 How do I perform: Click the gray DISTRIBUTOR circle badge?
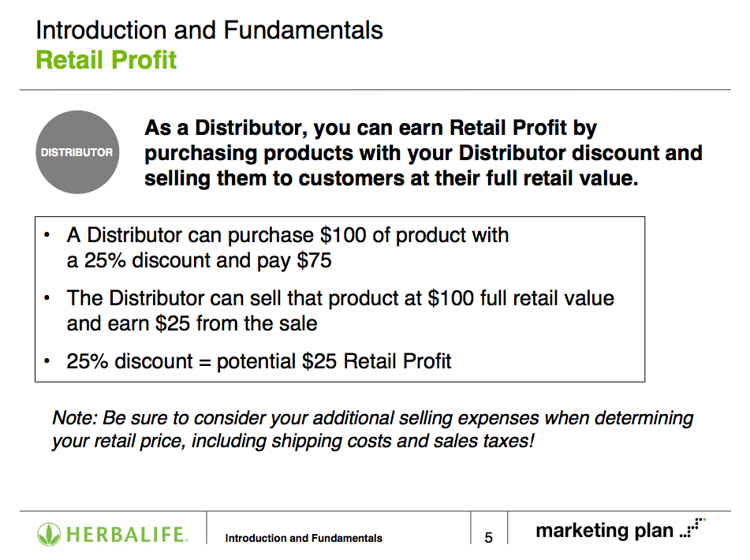click(77, 152)
